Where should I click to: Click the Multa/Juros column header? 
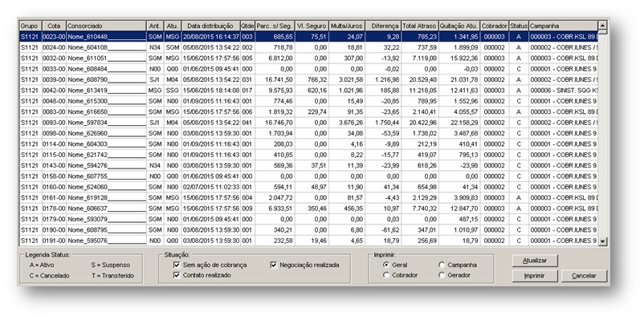pyautogui.click(x=347, y=26)
